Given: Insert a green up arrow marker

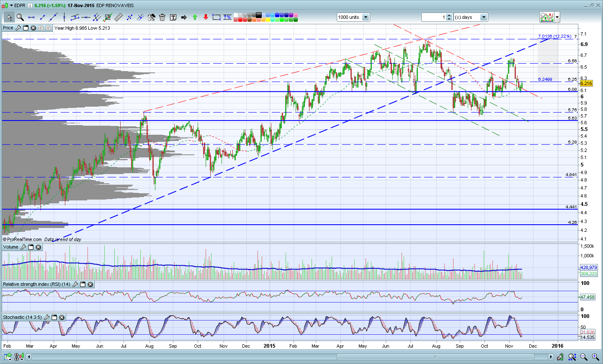Looking at the screenshot, I should (195, 17).
